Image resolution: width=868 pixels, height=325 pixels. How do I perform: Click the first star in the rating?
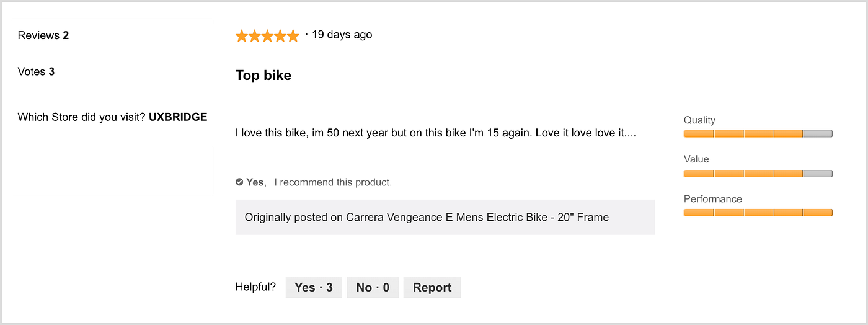coord(242,36)
